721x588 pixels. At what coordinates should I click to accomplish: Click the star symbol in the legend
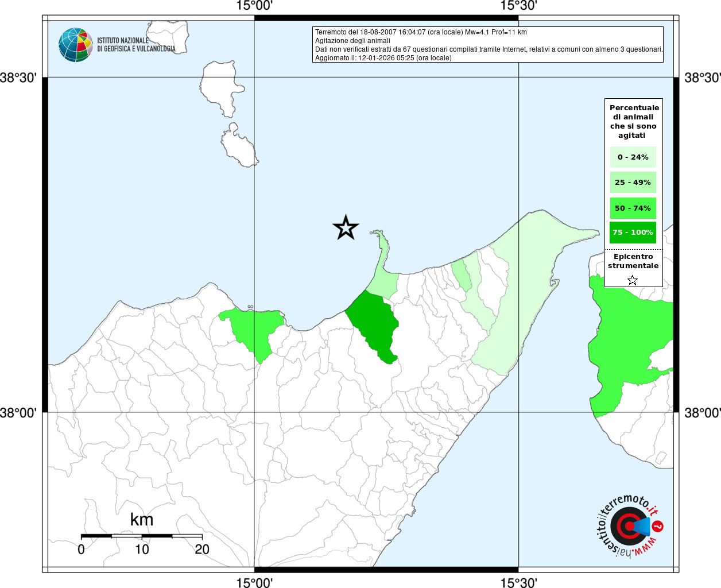click(x=632, y=280)
